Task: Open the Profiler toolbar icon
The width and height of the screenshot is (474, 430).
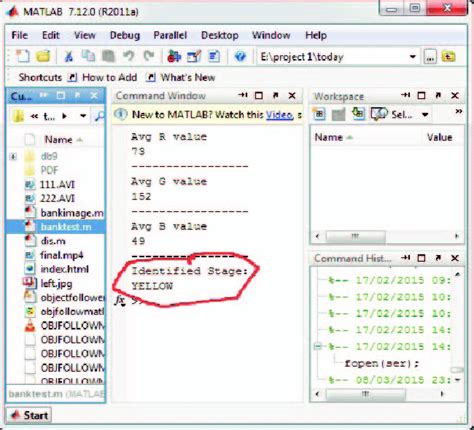Action: coord(214,56)
